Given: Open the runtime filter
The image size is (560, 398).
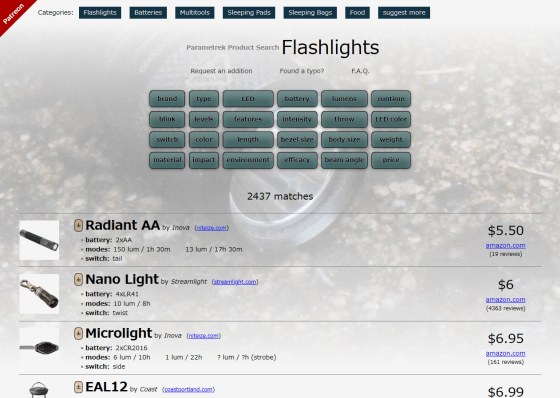Looking at the screenshot, I should pyautogui.click(x=391, y=99).
